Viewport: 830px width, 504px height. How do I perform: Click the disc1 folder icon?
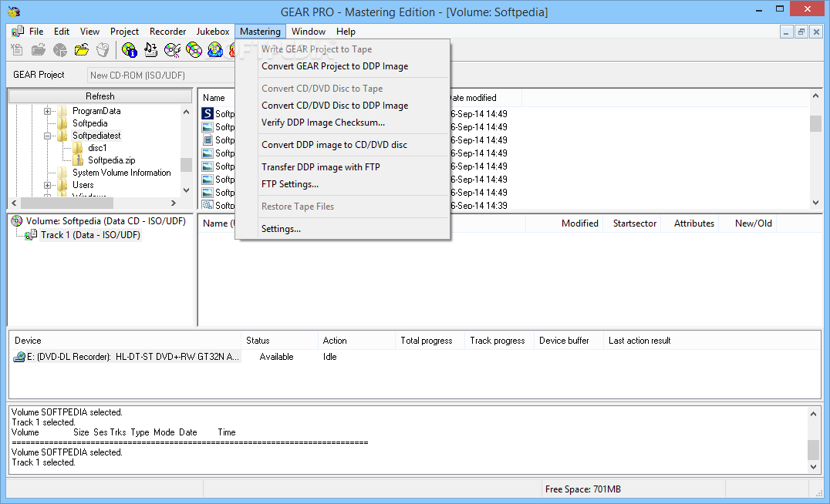pos(78,148)
